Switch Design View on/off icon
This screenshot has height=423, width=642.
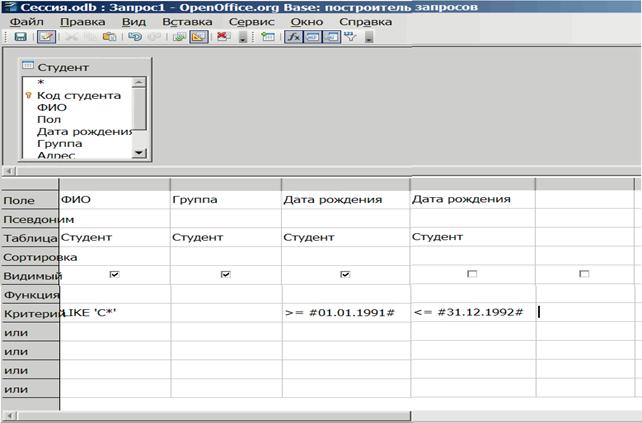pyautogui.click(x=199, y=37)
